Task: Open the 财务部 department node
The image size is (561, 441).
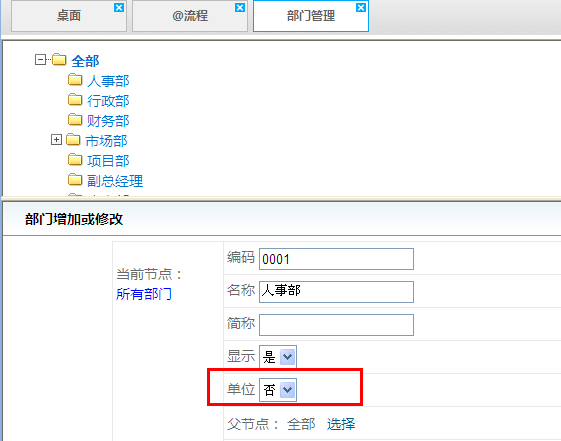Action: coord(108,121)
